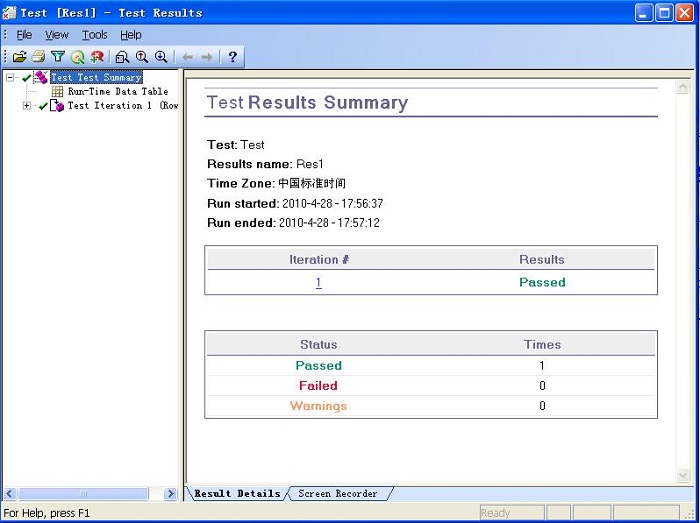Click the purple Test Summary tree icon
The image size is (700, 523).
(41, 77)
